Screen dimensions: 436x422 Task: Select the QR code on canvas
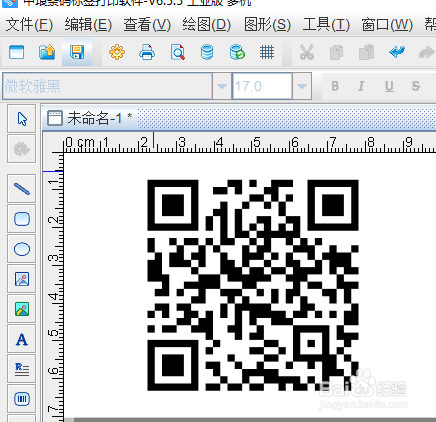[253, 285]
